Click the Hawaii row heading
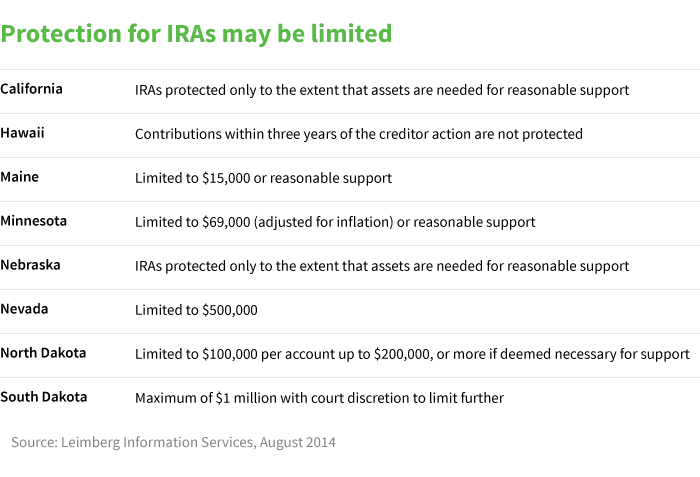Viewport: 700px width, 477px height. (23, 133)
